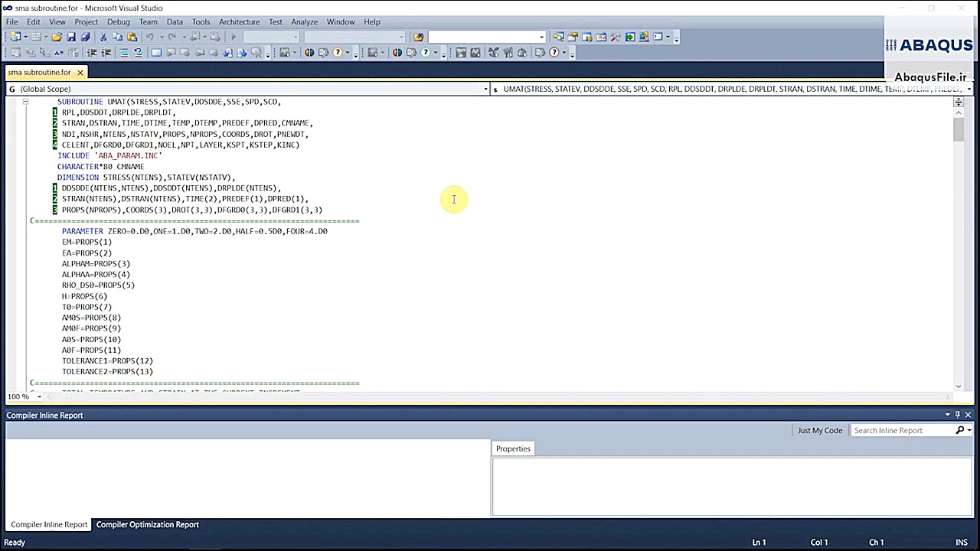This screenshot has width=980, height=551.
Task: Open the Global Scope dropdown
Action: (x=485, y=89)
